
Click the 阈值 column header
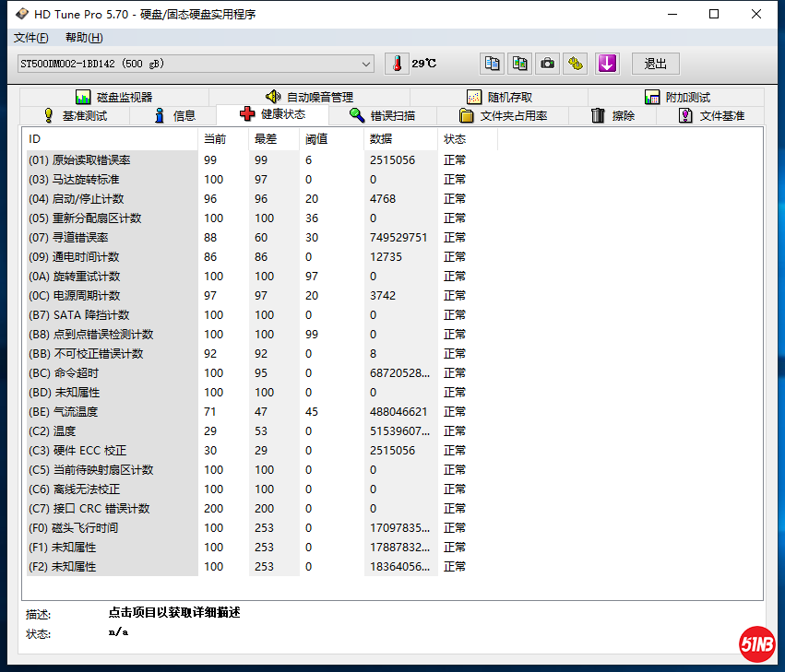(x=316, y=139)
